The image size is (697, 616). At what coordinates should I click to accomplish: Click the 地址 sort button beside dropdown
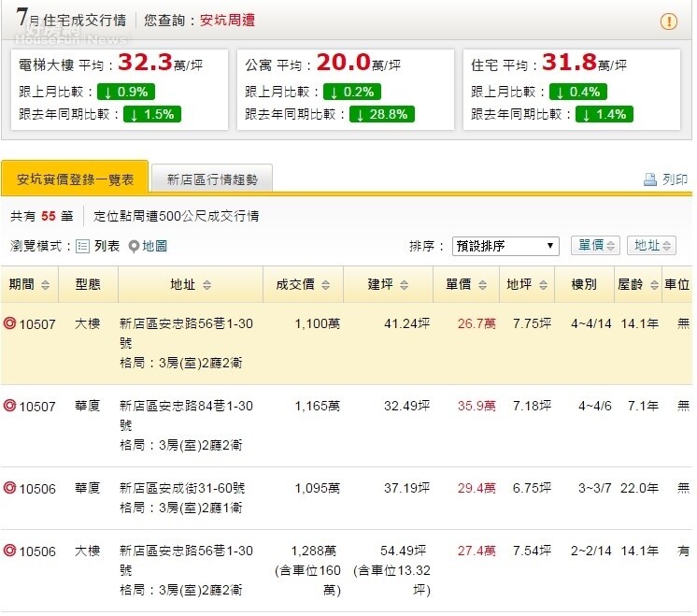[651, 245]
